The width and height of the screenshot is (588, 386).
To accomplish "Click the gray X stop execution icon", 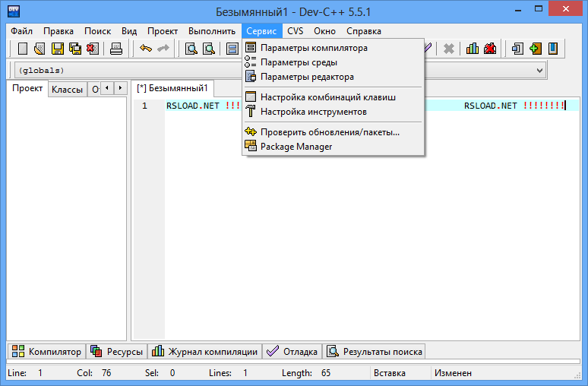I will [x=449, y=49].
